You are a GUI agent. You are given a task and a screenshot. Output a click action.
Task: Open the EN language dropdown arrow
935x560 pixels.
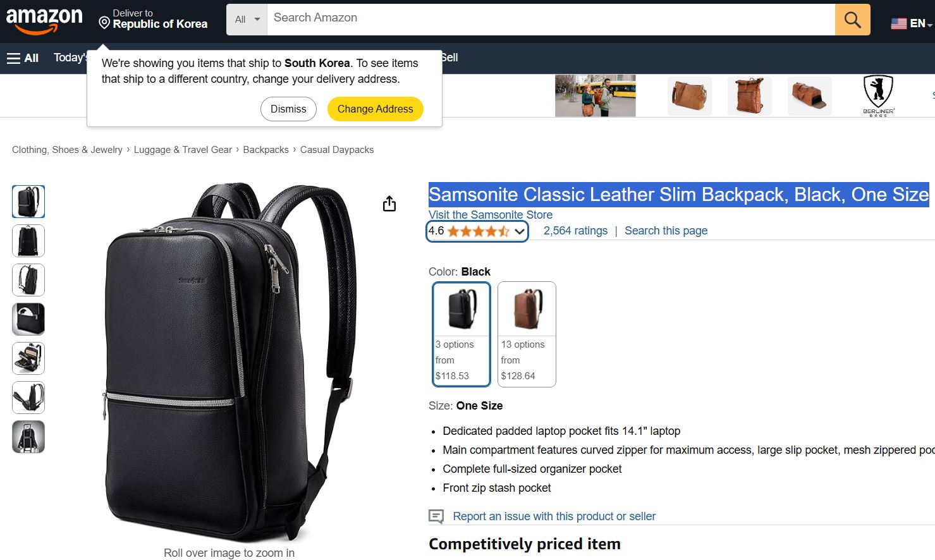(x=930, y=25)
